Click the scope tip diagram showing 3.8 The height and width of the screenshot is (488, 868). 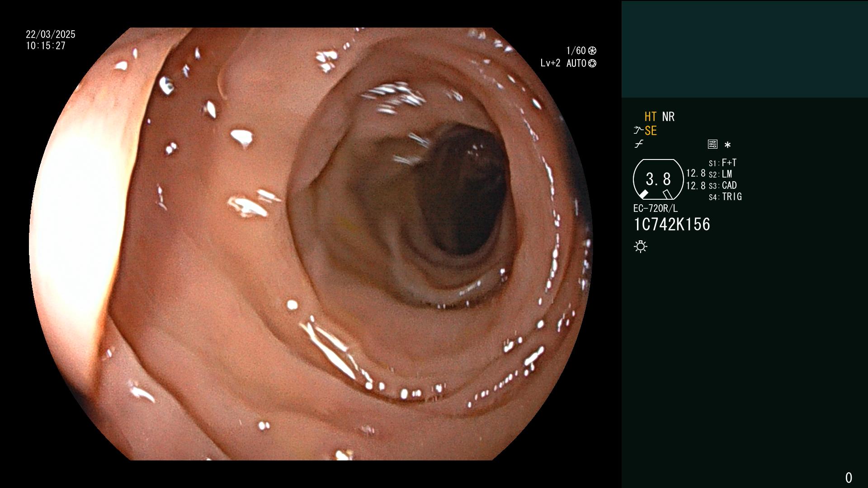(658, 179)
